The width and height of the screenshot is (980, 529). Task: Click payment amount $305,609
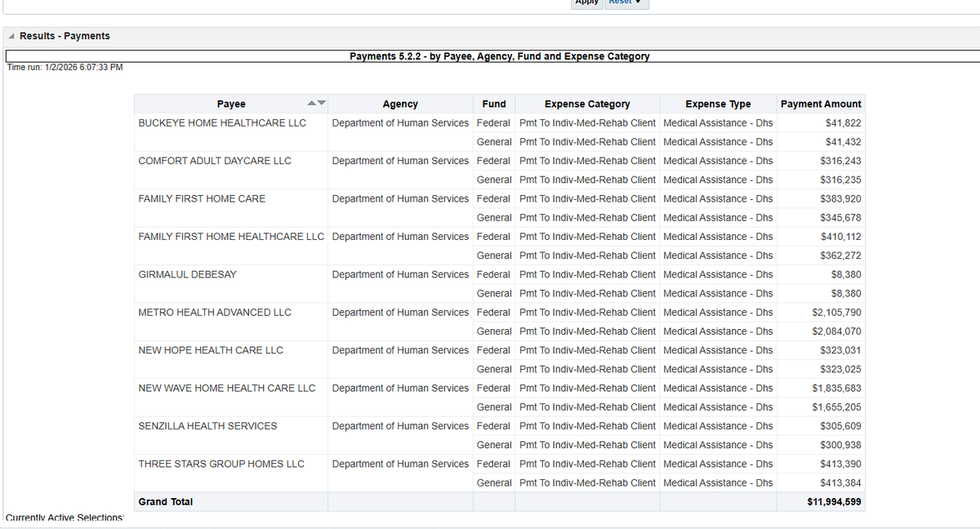pos(841,426)
